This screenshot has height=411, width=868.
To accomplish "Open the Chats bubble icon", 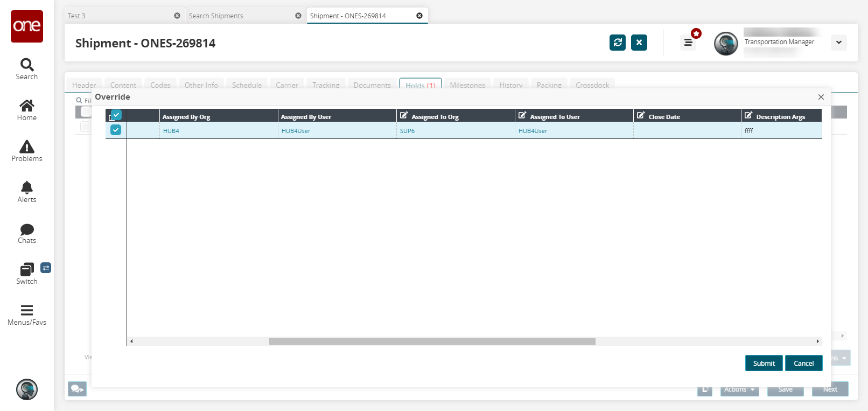I will point(27,233).
